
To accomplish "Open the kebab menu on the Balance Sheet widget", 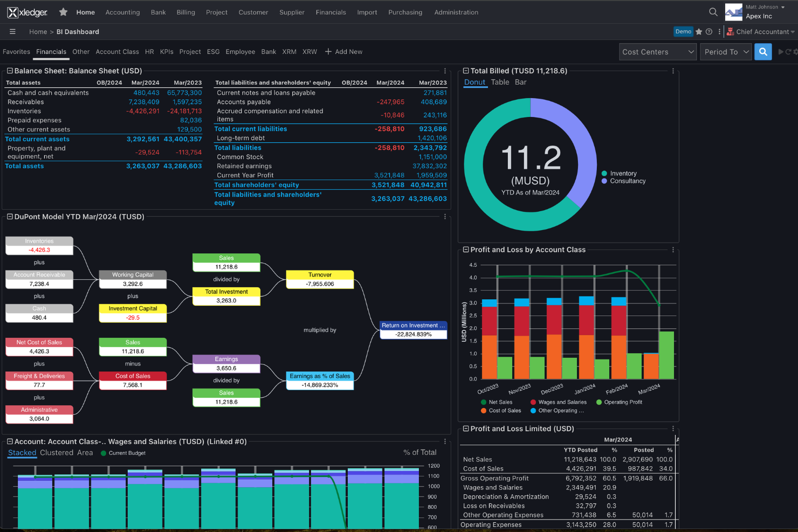I will [x=445, y=71].
